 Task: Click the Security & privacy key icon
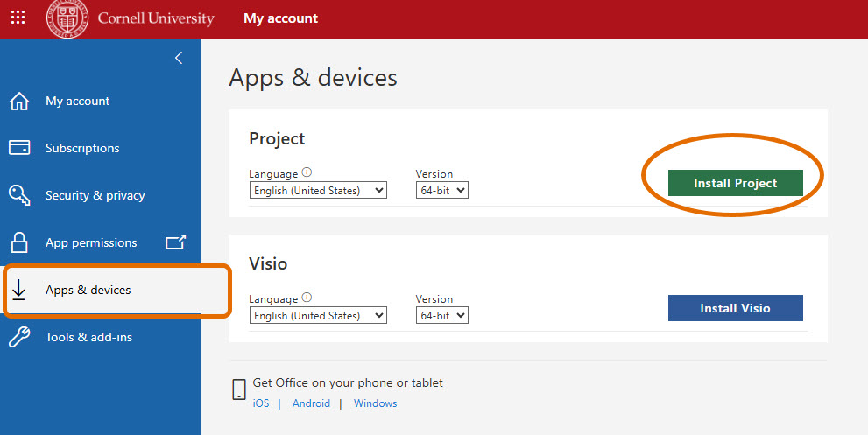19,195
